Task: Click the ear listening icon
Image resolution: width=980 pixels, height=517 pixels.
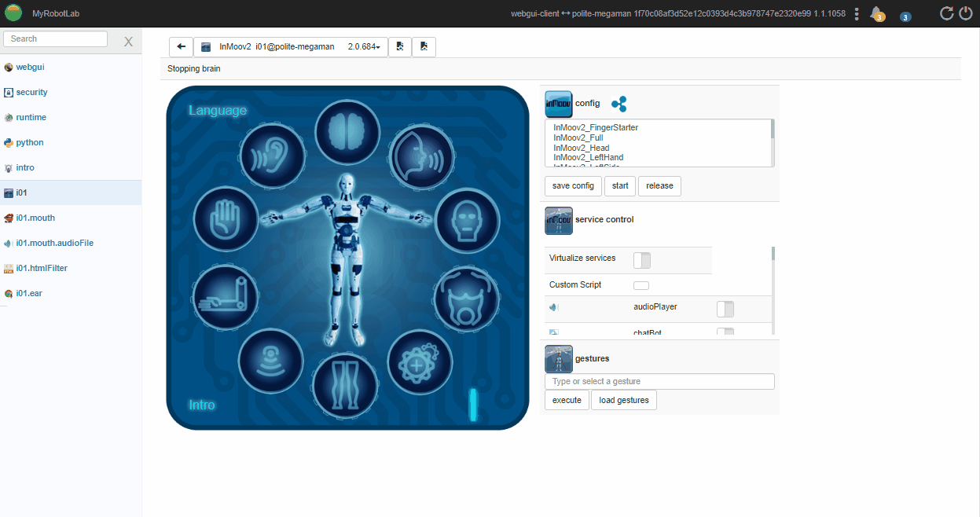Action: tap(271, 153)
